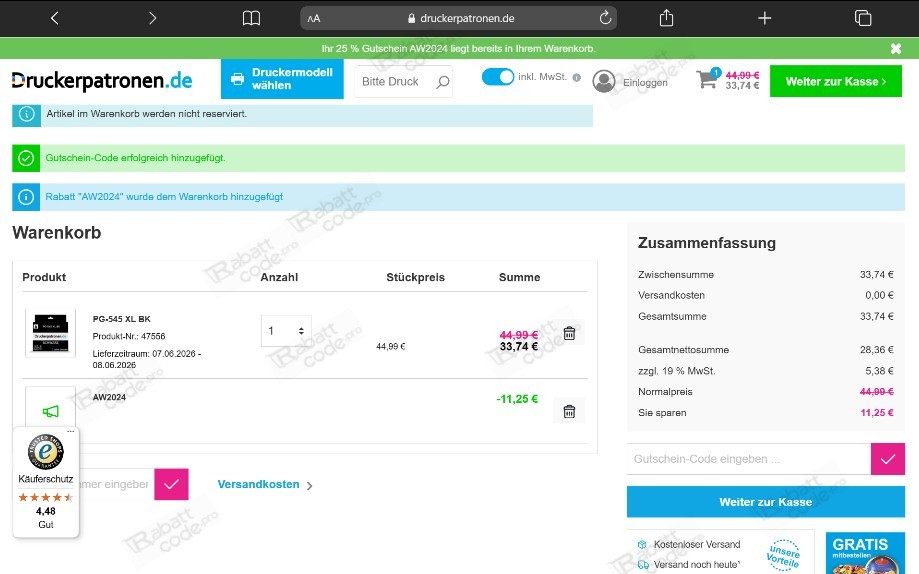Open the MwSt. info icon

pyautogui.click(x=577, y=77)
